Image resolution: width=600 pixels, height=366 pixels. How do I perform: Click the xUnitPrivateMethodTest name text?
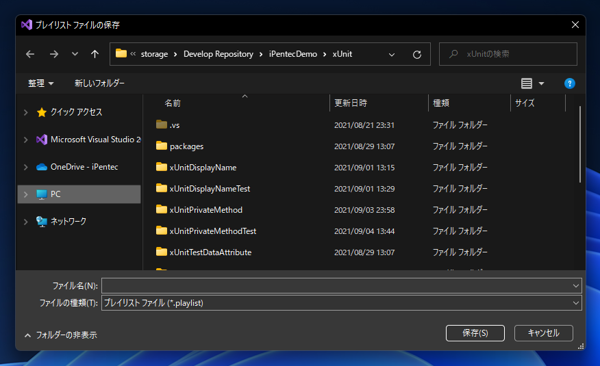(213, 231)
